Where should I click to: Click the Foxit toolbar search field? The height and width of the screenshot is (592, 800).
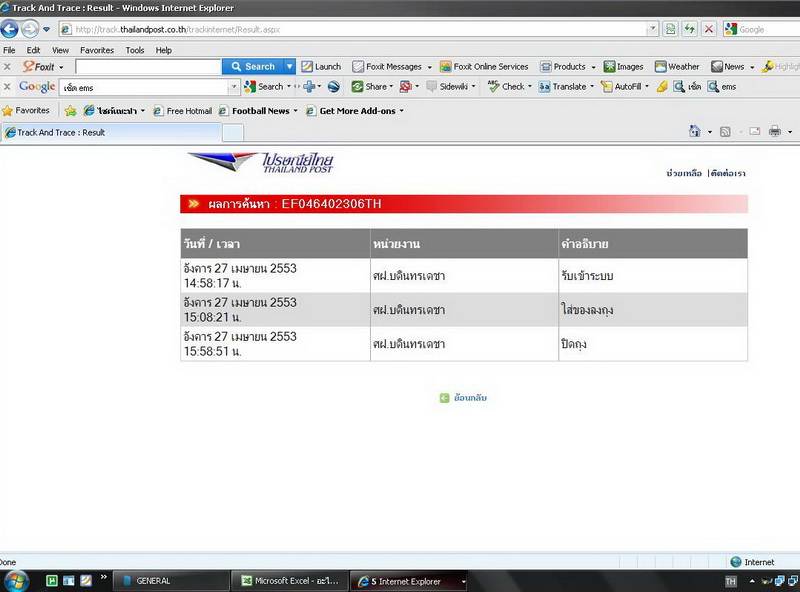(x=148, y=67)
